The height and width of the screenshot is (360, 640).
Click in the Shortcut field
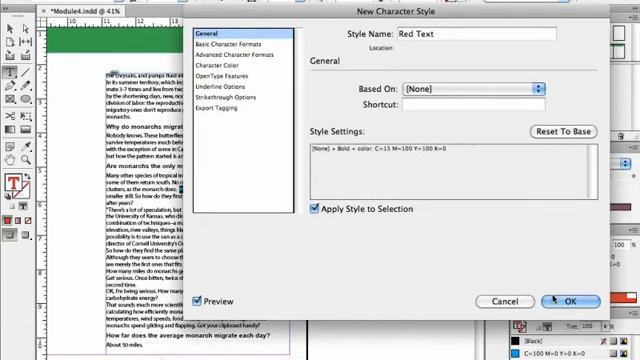pyautogui.click(x=473, y=105)
